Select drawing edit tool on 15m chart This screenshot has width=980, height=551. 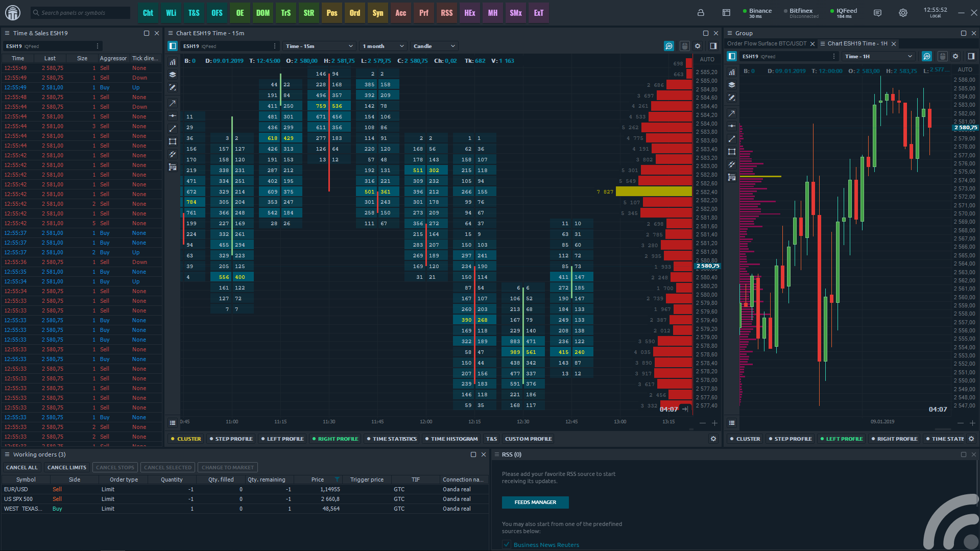[x=173, y=87]
